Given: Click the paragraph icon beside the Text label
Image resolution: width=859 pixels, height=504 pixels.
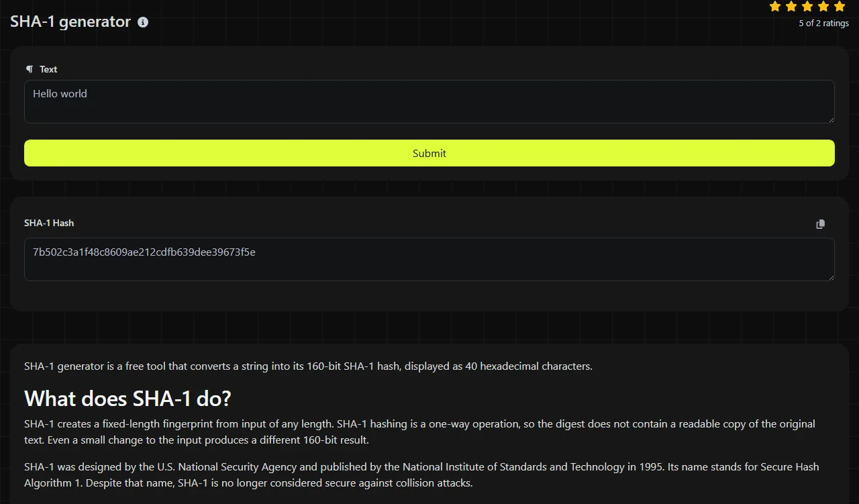Looking at the screenshot, I should [30, 69].
